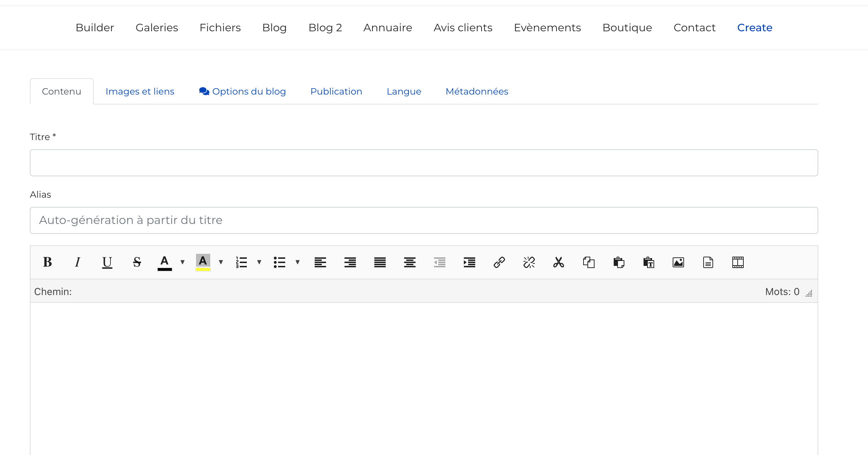Open the text color dropdown
Image resolution: width=868 pixels, height=455 pixels.
[x=183, y=262]
